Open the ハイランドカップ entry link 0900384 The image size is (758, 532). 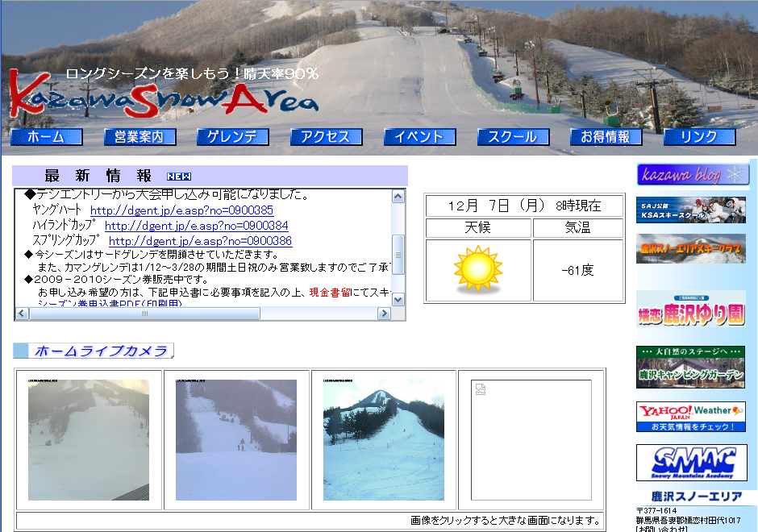click(196, 226)
